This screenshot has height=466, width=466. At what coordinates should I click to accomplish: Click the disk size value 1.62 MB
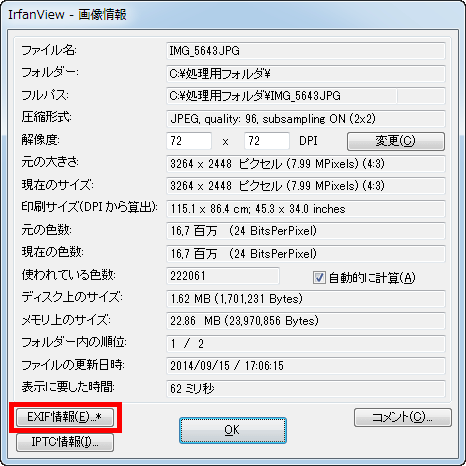point(306,299)
